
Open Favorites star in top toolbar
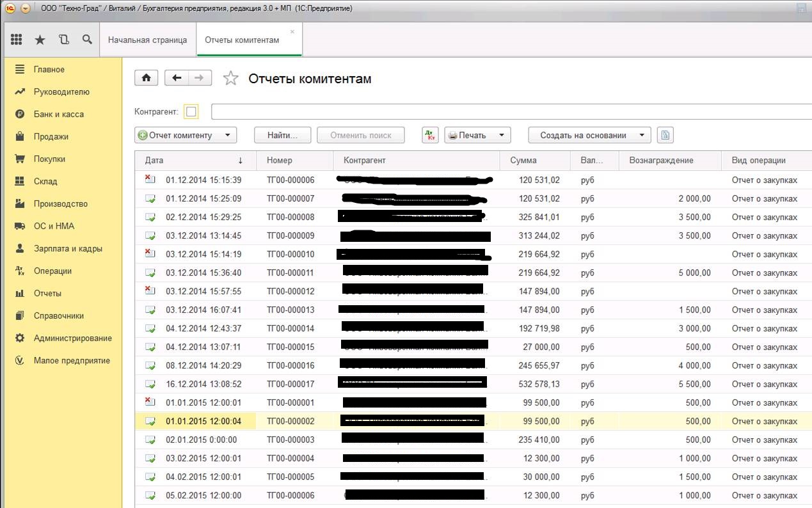tap(40, 40)
